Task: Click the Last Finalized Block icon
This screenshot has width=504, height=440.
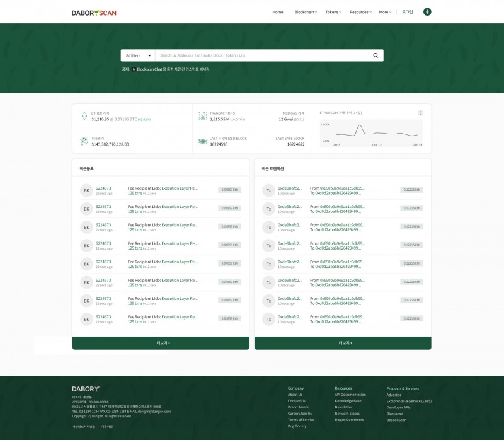Action: (x=203, y=142)
